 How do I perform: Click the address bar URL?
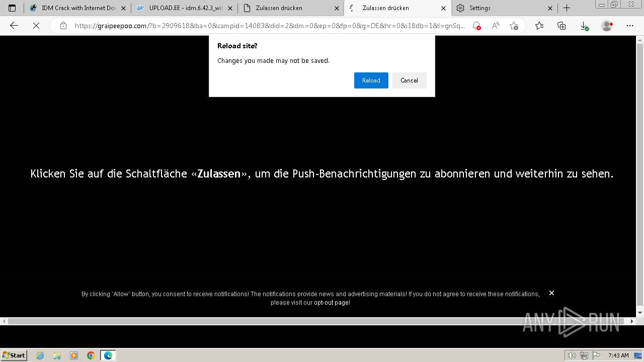(270, 26)
